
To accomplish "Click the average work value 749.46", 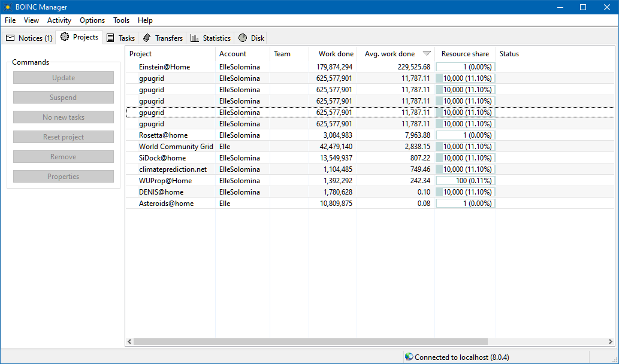I will tap(420, 169).
